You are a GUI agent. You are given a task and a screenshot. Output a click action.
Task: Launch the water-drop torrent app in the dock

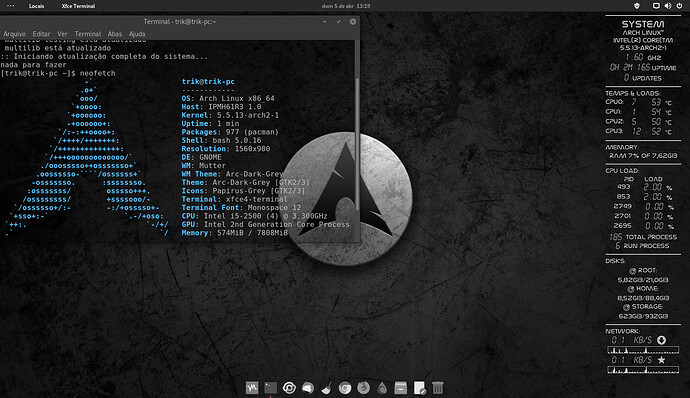pos(382,388)
